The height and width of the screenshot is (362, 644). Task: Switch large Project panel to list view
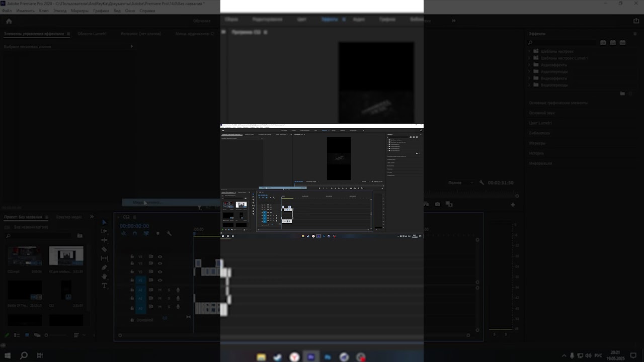[17, 335]
